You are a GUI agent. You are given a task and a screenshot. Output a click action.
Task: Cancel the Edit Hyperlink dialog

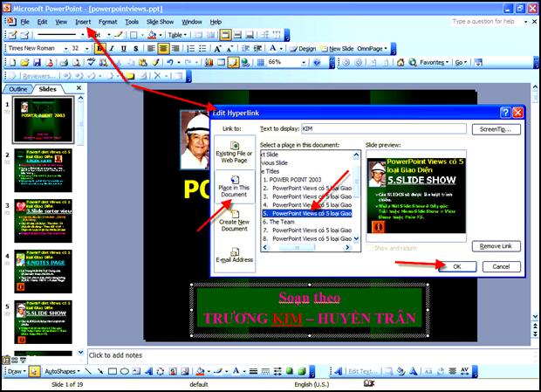coord(501,266)
